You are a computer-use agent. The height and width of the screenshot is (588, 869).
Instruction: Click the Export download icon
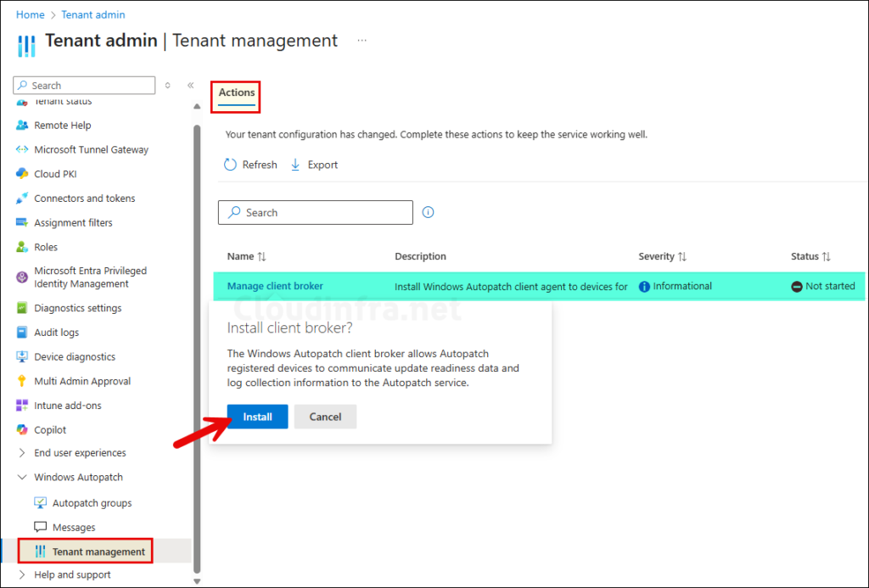pyautogui.click(x=295, y=165)
